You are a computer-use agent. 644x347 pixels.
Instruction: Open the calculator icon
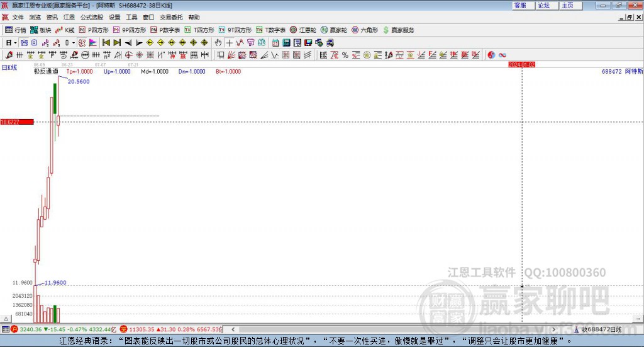286,43
